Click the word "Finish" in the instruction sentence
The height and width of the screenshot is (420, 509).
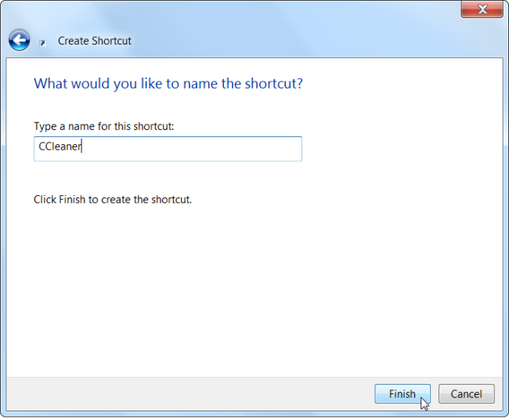tap(72, 199)
